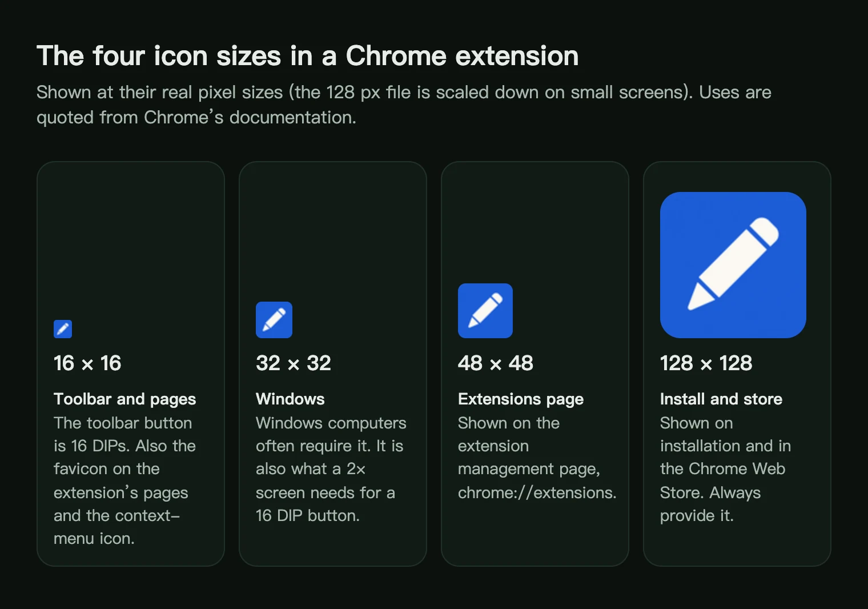Select the 'Extensions page' title
868x609 pixels.
pyautogui.click(x=521, y=399)
